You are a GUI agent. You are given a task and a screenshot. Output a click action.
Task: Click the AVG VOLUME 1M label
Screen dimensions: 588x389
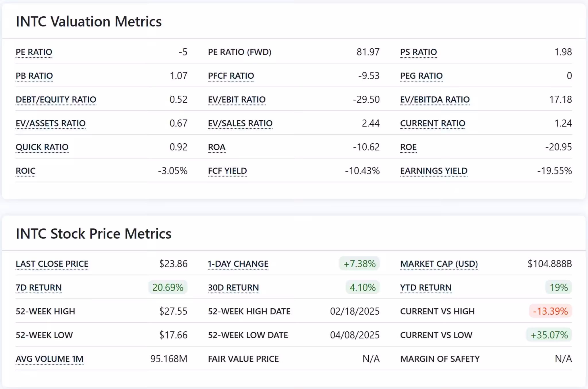49,359
